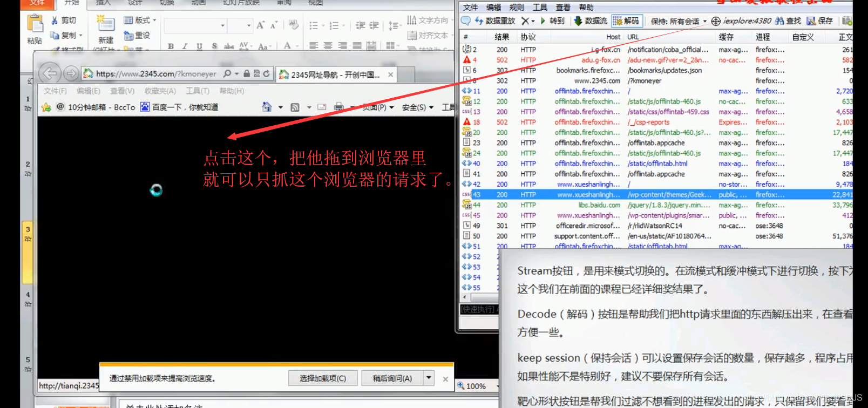Click the Replay (数据重放) button in Fiddler
Image resolution: width=868 pixels, height=408 pixels.
(494, 21)
